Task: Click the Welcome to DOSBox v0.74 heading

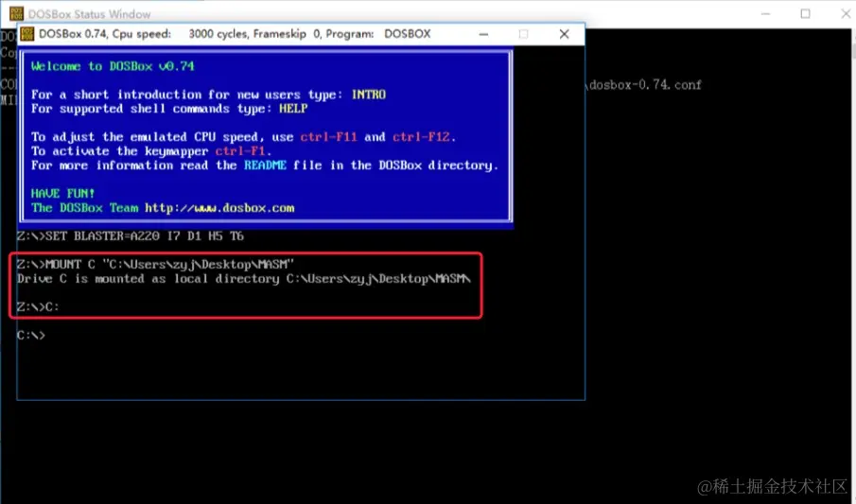Action: pyautogui.click(x=113, y=66)
